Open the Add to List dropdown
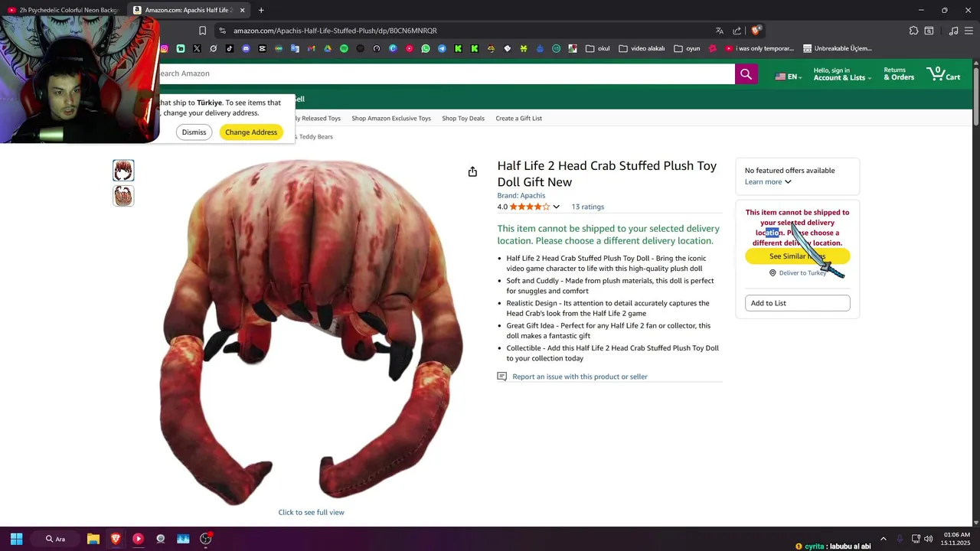This screenshot has height=551, width=980. (798, 303)
